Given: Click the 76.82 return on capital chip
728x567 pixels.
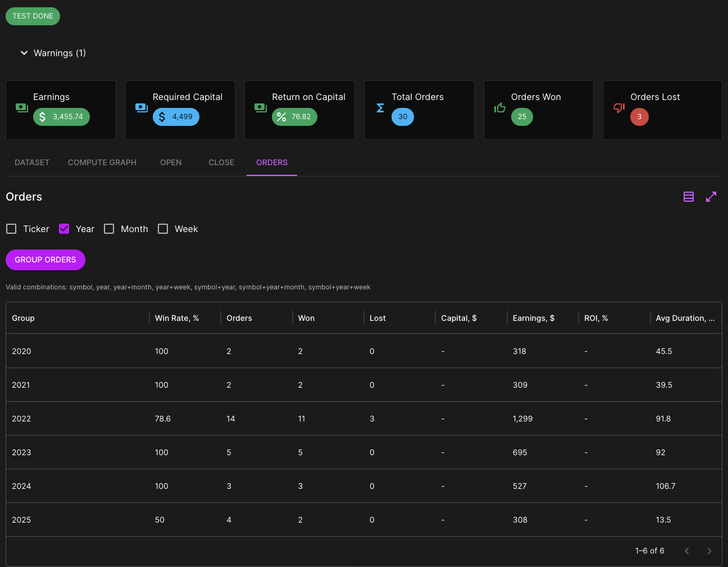Looking at the screenshot, I should 294,117.
